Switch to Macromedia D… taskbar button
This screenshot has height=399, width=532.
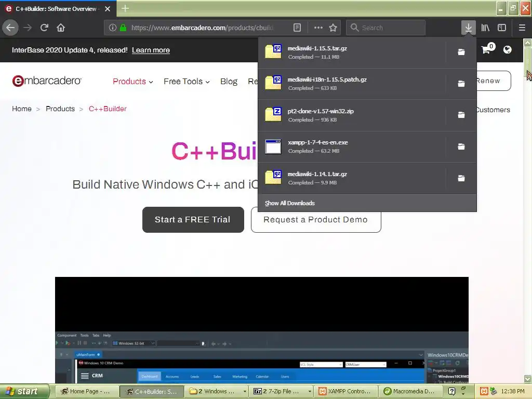(x=411, y=391)
